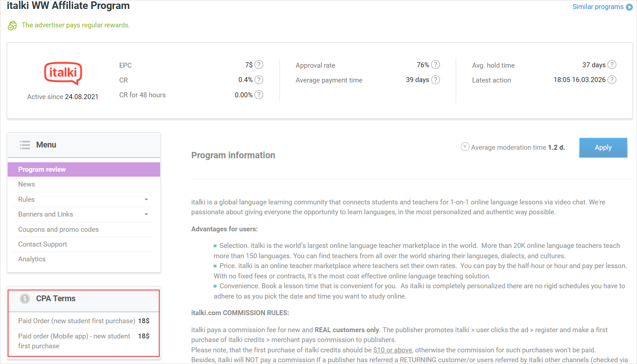Screen dimensions: 637x364
Task: Open the Avg. hold time help icon
Action: pyautogui.click(x=612, y=65)
